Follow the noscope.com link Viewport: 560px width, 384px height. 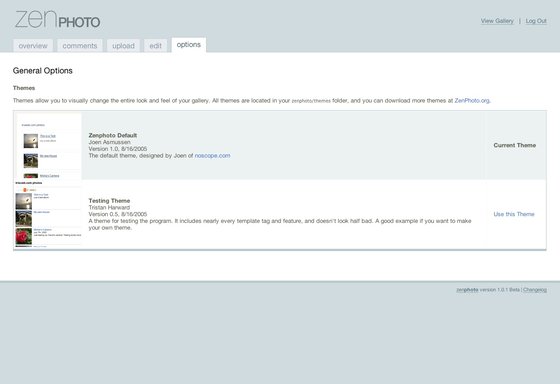tap(212, 155)
